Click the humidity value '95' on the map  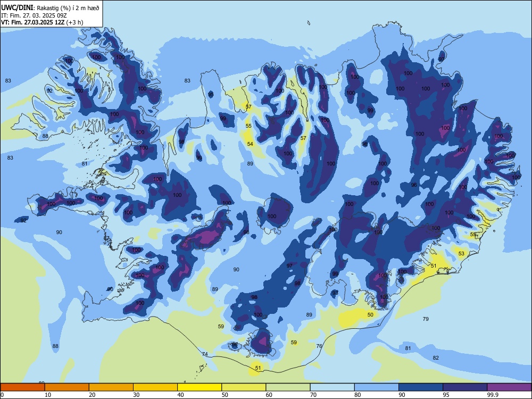tap(211, 94)
